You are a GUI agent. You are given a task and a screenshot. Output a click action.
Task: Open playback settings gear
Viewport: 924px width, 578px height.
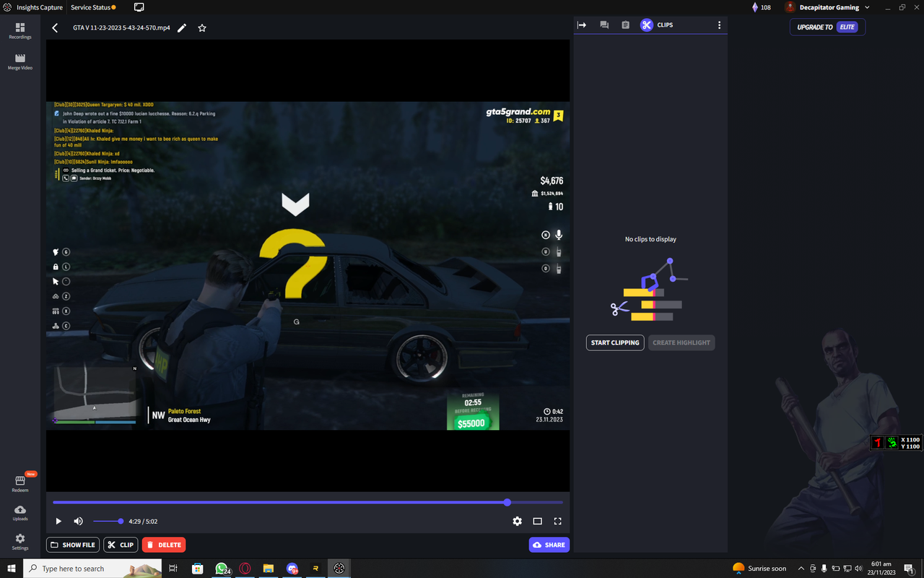coord(517,521)
